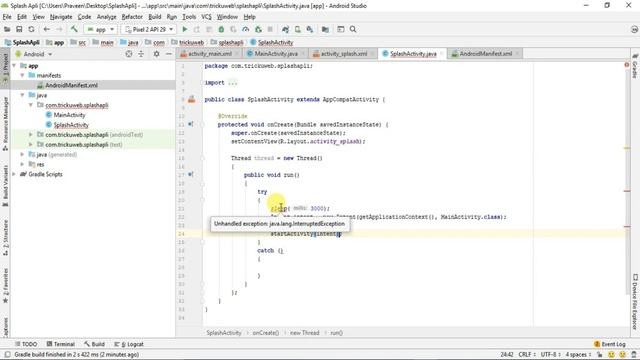Click the tool windows toggle icon in status bar corner

(7, 354)
